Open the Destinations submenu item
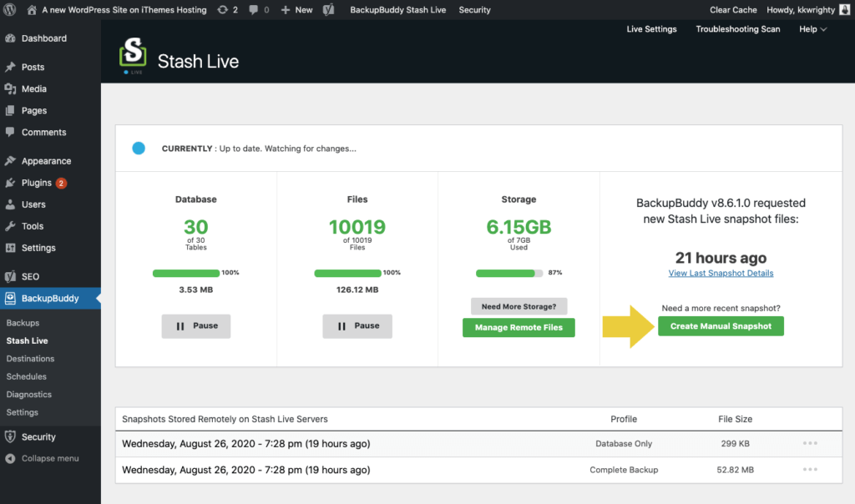Screen dimensions: 855x504 [x=30, y=359]
